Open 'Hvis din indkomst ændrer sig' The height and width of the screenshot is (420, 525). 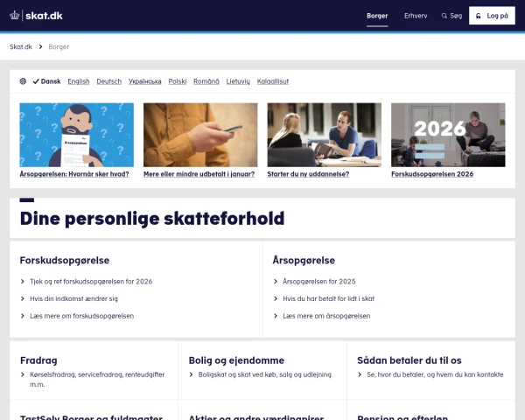73,298
